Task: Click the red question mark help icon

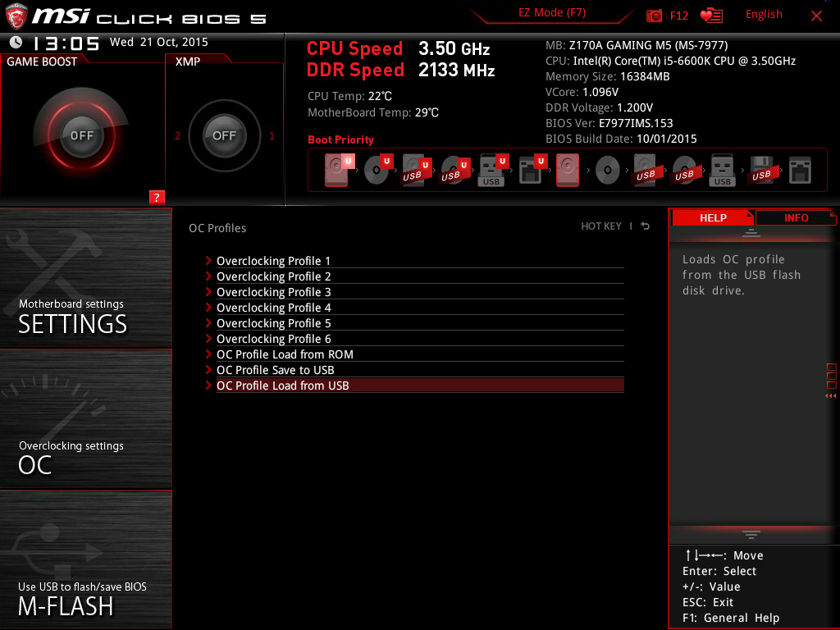Action: click(157, 197)
